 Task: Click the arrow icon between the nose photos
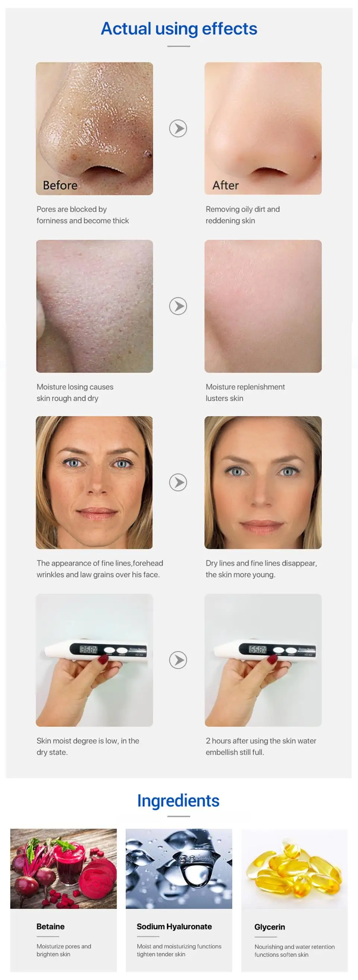[178, 129]
